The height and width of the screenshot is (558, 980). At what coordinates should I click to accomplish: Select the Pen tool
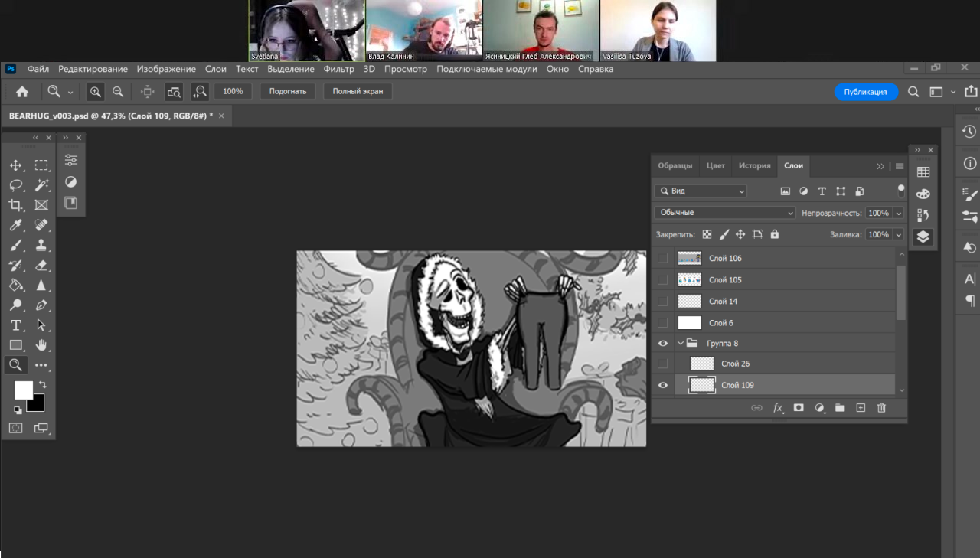tap(41, 305)
